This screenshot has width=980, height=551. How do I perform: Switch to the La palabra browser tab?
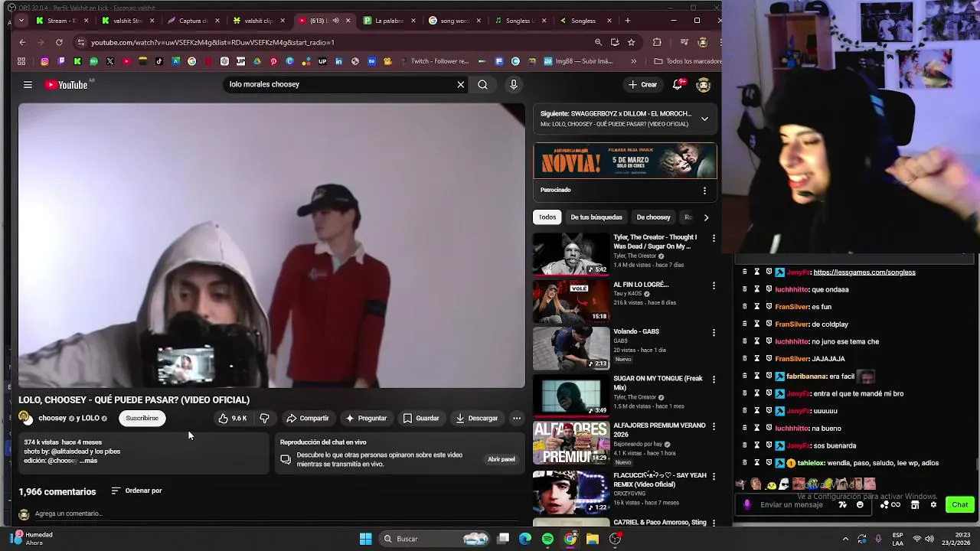388,21
